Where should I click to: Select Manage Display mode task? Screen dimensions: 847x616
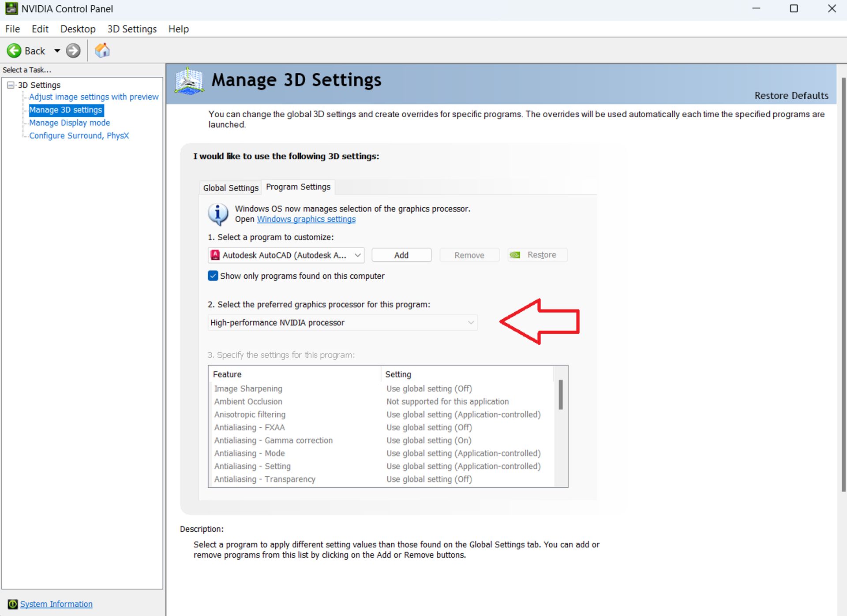click(x=70, y=123)
